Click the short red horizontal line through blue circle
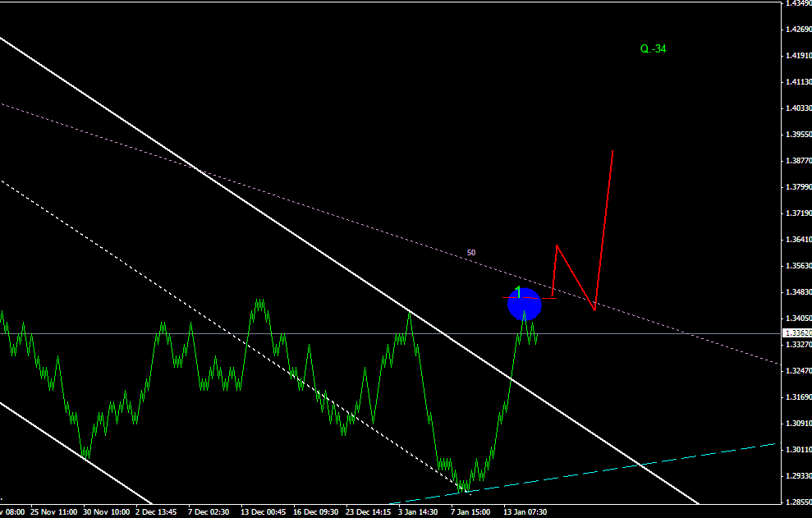Viewport: 812px width, 518px height. click(x=530, y=298)
